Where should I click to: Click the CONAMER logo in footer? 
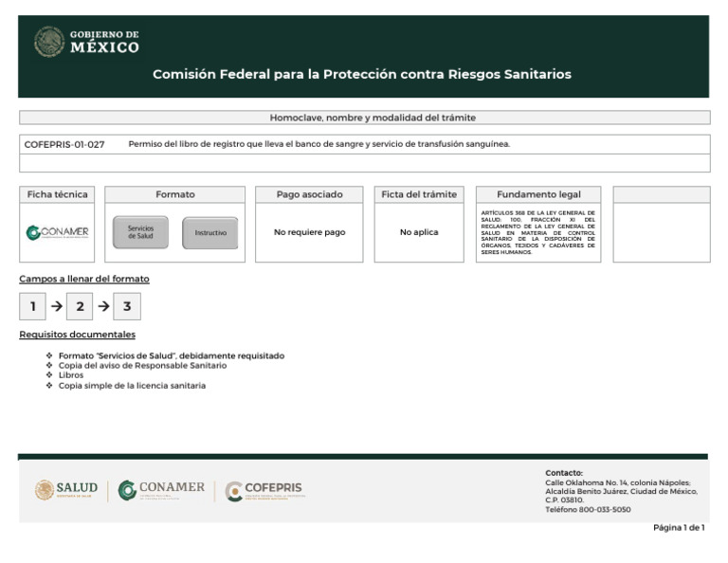tap(161, 490)
